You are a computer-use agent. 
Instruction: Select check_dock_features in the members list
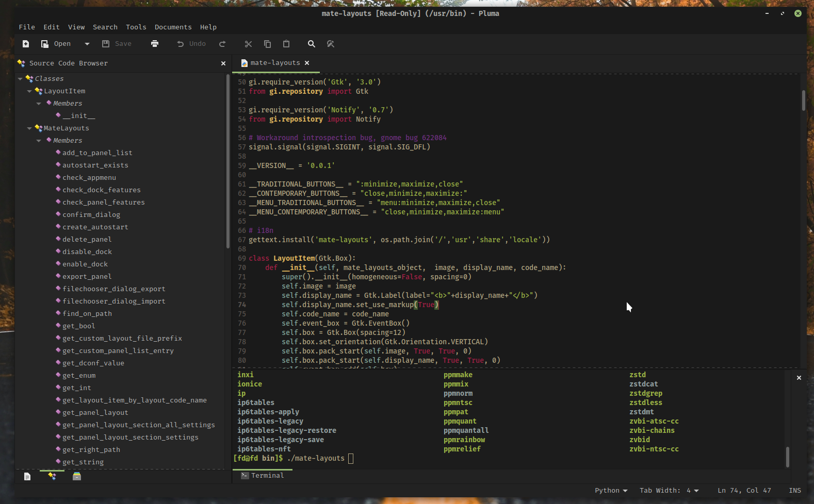101,190
